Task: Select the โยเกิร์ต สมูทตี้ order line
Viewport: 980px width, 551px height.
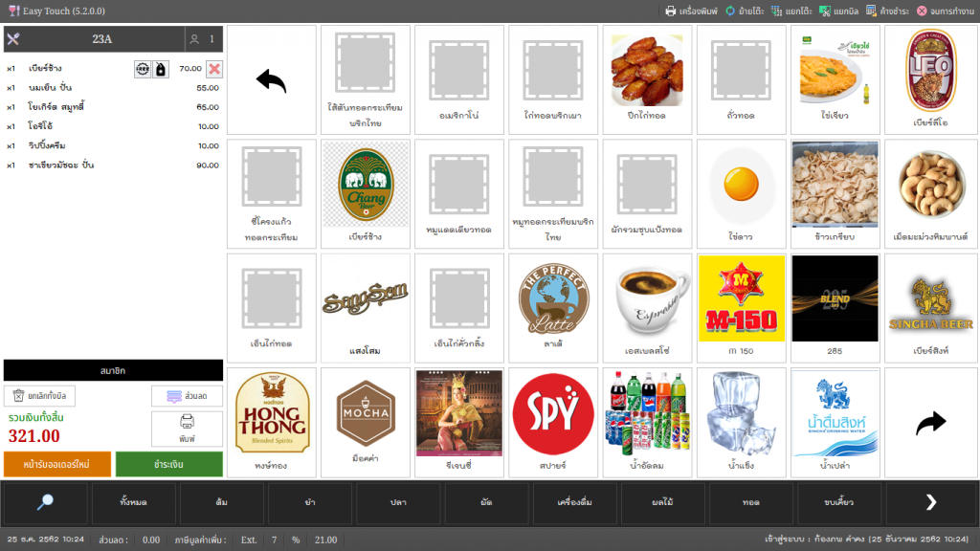Action: point(113,107)
